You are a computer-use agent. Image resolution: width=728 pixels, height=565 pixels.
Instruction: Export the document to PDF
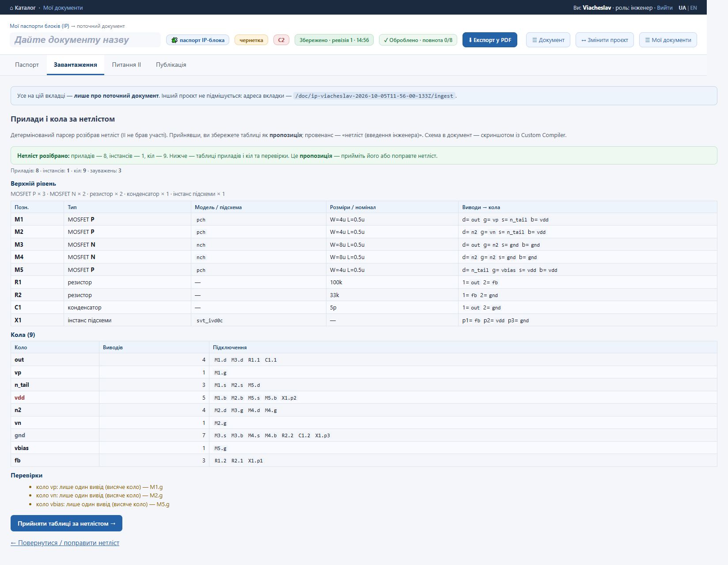click(490, 40)
